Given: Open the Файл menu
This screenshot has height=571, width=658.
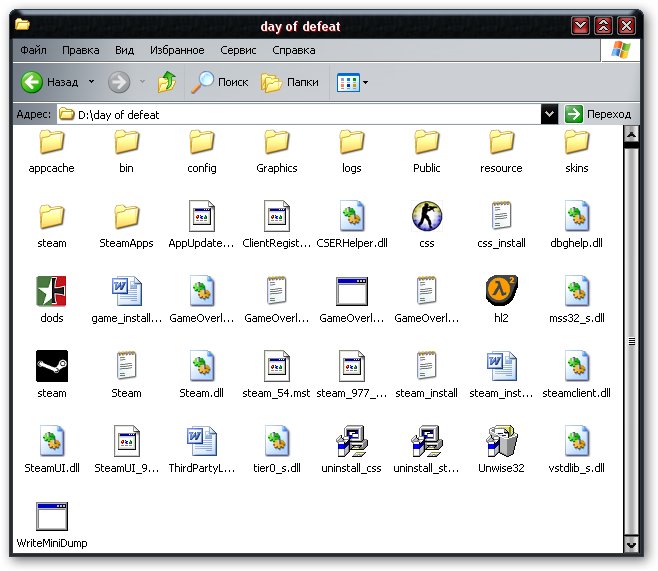Looking at the screenshot, I should (33, 50).
